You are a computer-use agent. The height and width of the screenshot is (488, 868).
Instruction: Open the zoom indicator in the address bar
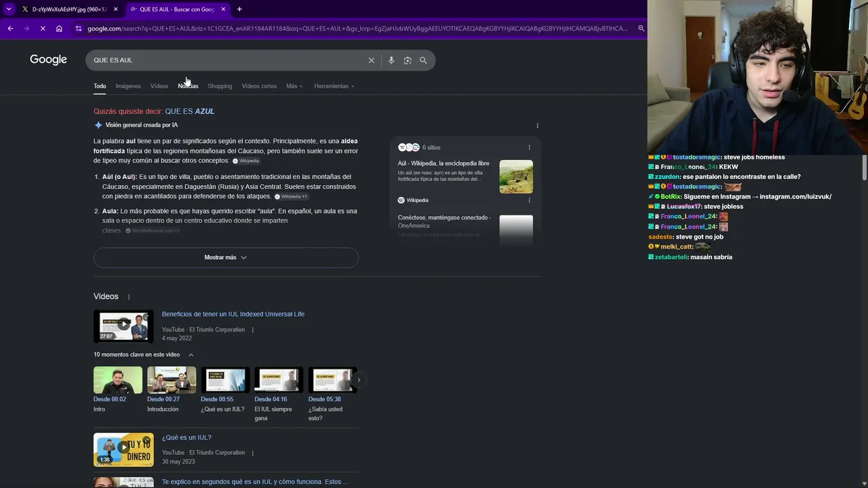641,28
